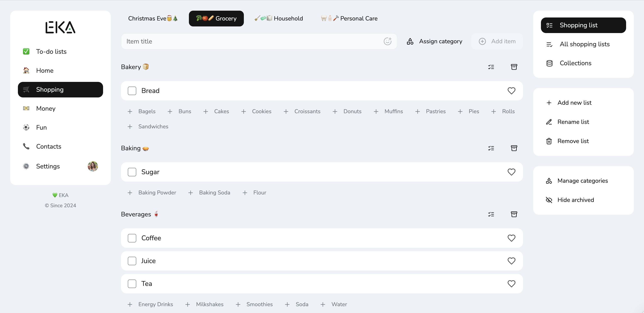Click Assign category button
Viewport: 644px width, 313px height.
point(434,41)
